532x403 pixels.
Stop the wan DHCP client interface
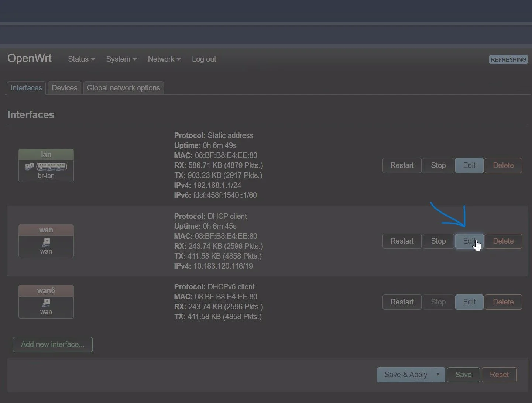click(438, 241)
